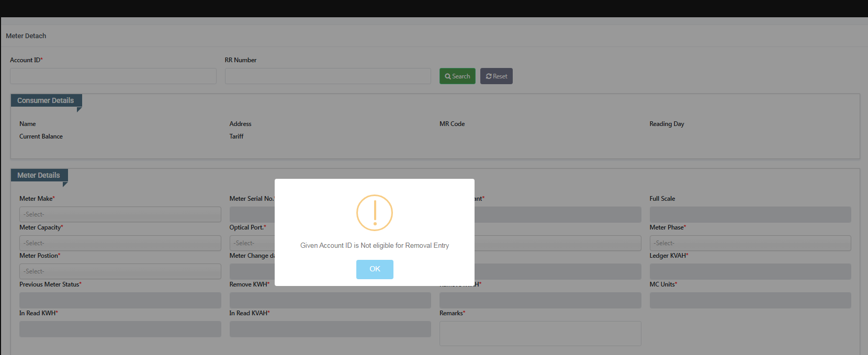Viewport: 868px width, 355px height.
Task: Click the MC Units field
Action: tap(750, 300)
